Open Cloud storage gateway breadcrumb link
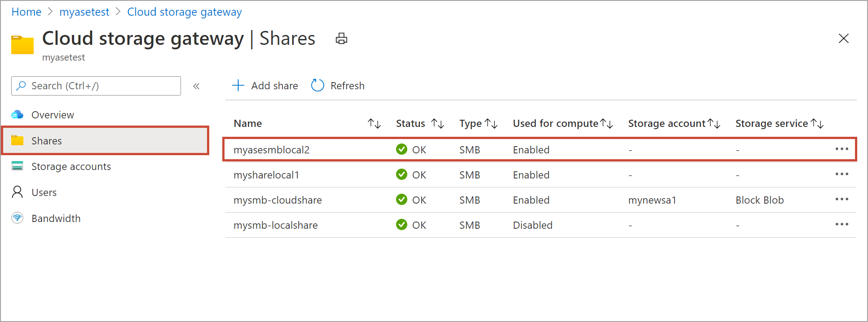This screenshot has width=868, height=322. pos(185,12)
